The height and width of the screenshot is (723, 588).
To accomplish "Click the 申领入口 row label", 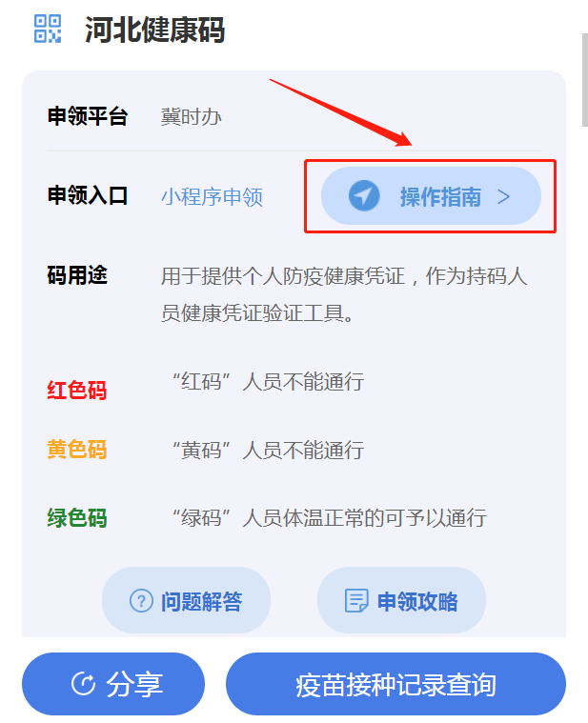I will [x=87, y=195].
